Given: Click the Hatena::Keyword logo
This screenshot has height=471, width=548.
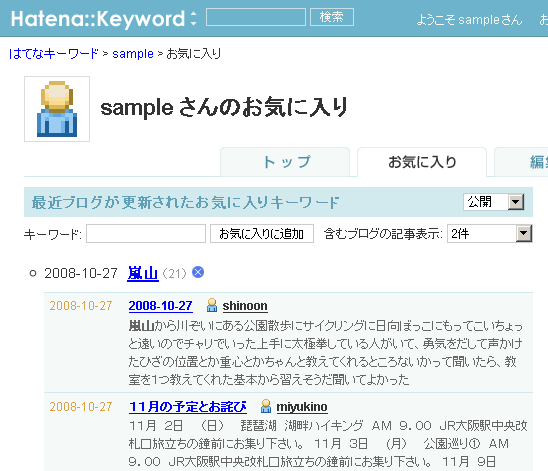Looking at the screenshot, I should [x=98, y=19].
